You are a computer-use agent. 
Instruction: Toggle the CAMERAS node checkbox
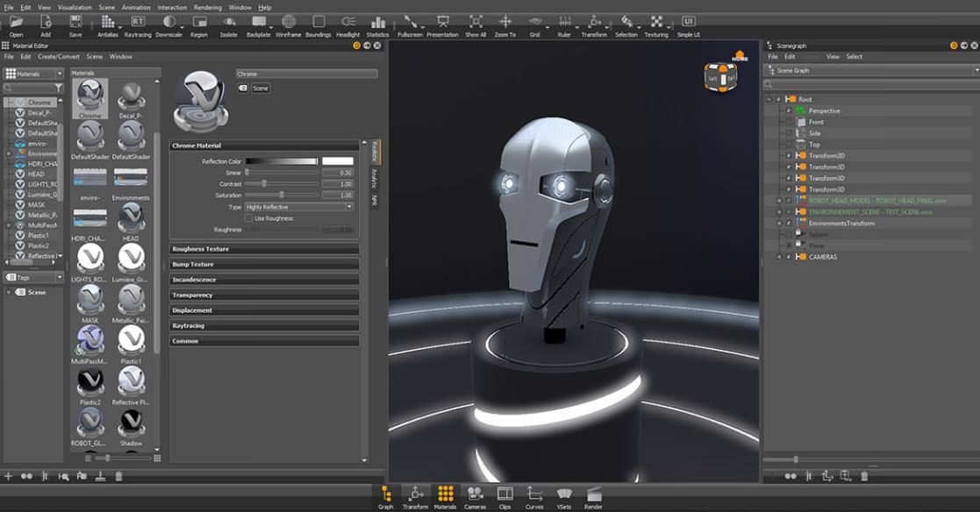[x=789, y=257]
